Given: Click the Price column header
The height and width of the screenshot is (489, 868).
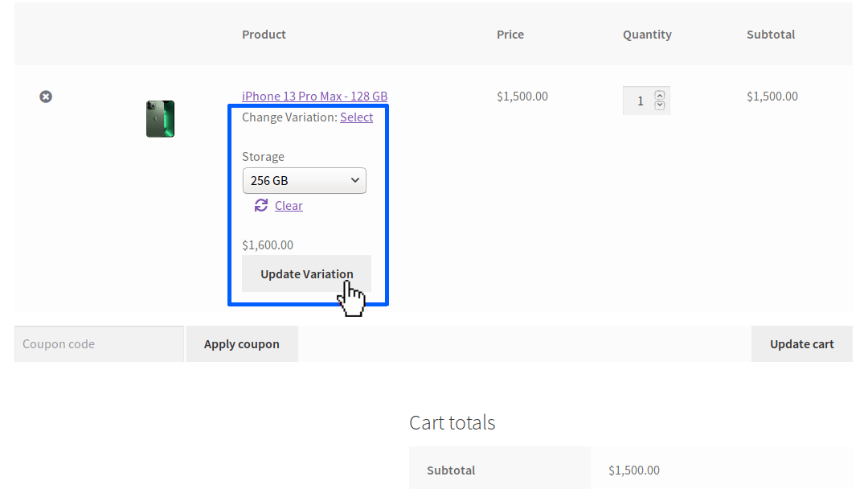Looking at the screenshot, I should pos(510,34).
